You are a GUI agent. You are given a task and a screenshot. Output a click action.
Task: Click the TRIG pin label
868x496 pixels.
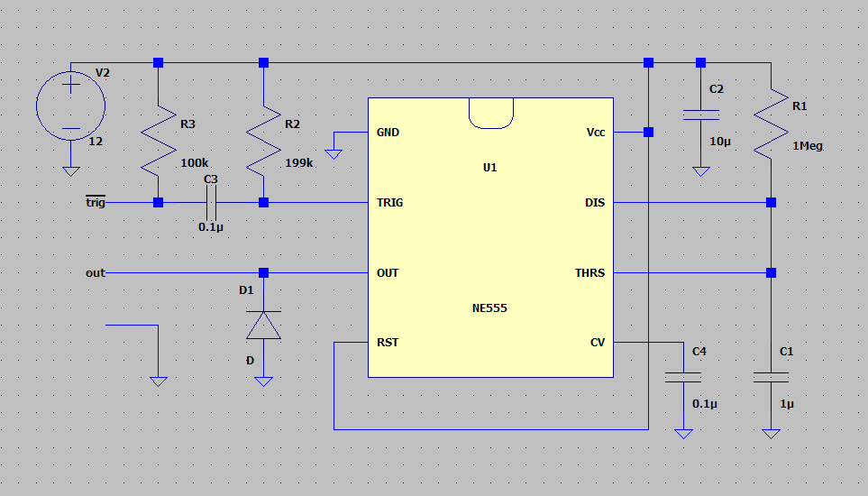point(389,203)
